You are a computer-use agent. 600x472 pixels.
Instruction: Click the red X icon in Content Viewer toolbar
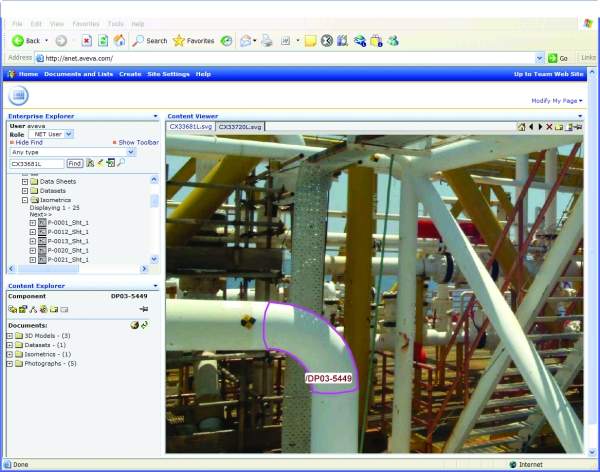click(549, 127)
